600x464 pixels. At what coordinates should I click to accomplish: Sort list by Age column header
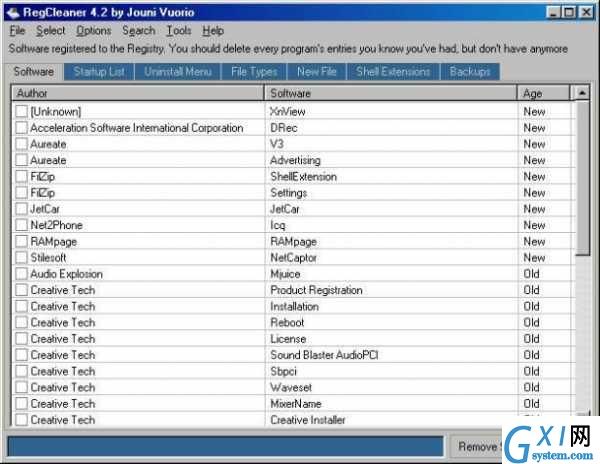click(x=543, y=93)
